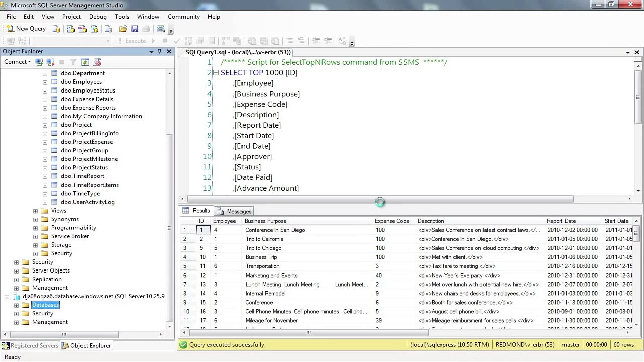644x362 pixels.
Task: Open the SQL editor toolbar options arrow
Action: [352, 42]
